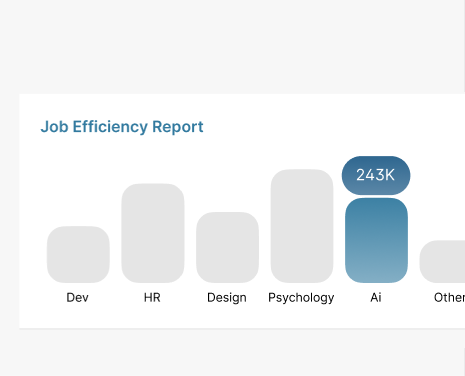Click the Dev bar in chart
Screen dimensions: 465x376
click(x=78, y=254)
